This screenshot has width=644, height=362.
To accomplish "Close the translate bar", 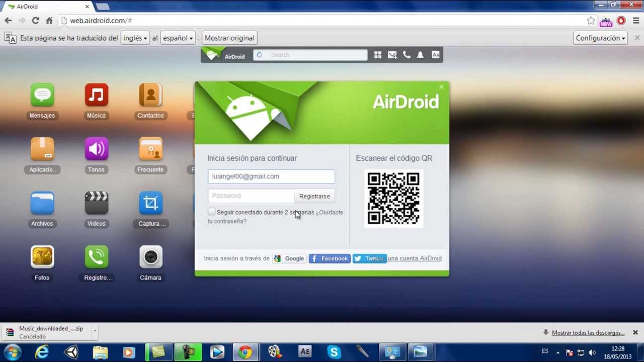I will [x=637, y=38].
